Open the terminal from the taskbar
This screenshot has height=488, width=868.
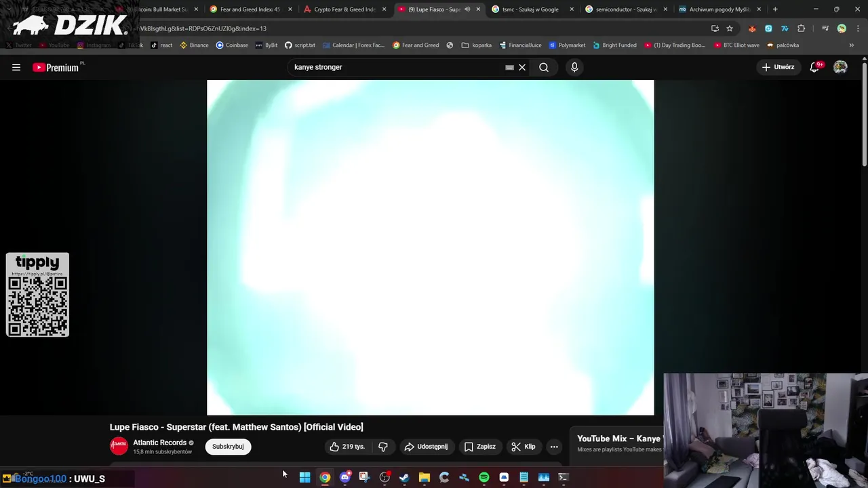pos(563,477)
